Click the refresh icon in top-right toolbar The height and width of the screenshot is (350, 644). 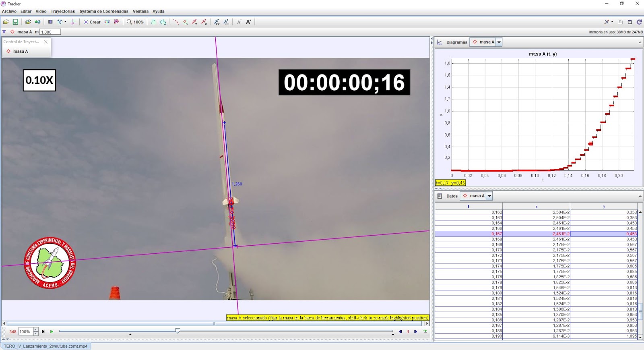coord(639,22)
